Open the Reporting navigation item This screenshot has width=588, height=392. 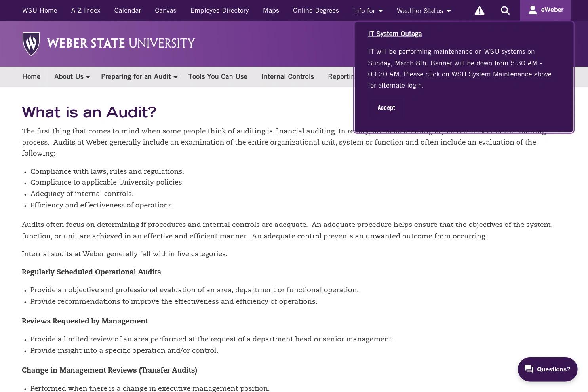[x=341, y=77]
